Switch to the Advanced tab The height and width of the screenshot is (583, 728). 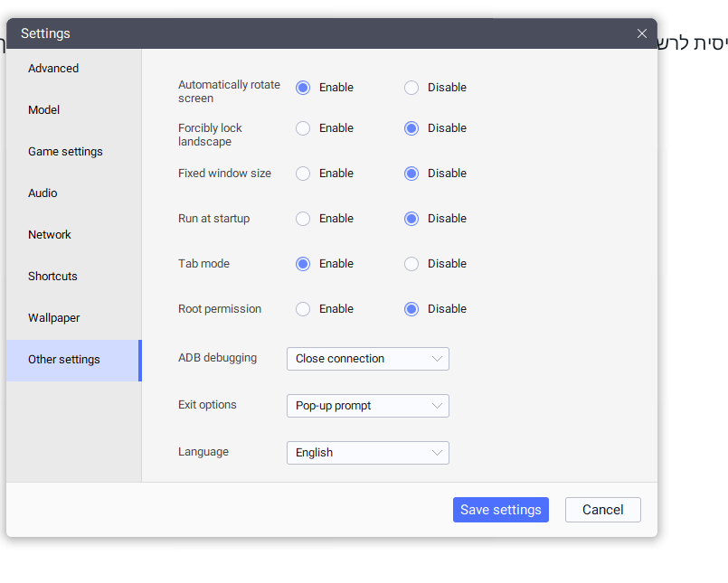pyautogui.click(x=53, y=69)
